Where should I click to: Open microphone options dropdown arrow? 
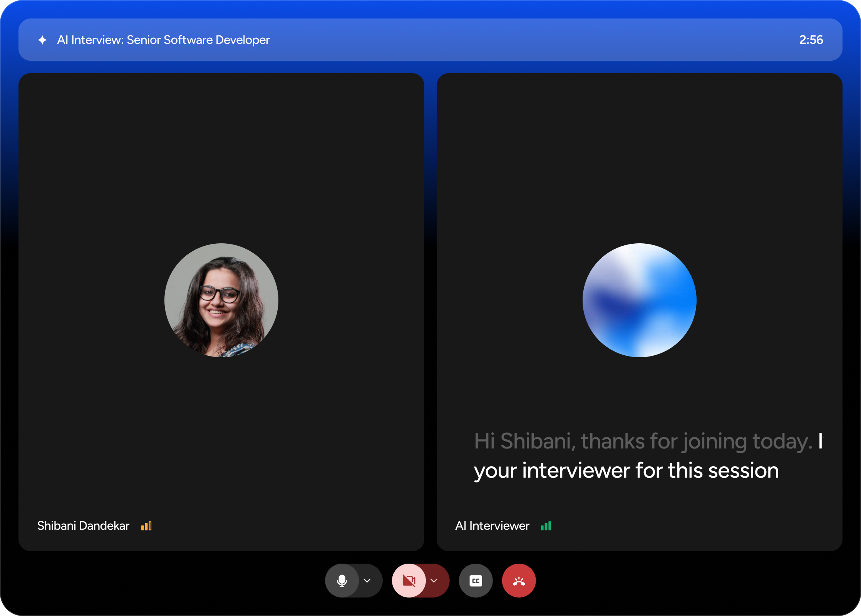point(367,581)
